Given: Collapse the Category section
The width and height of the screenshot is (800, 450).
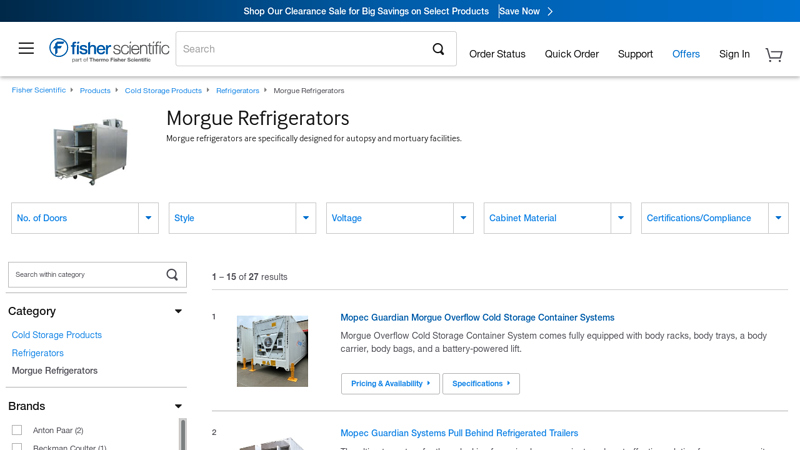Looking at the screenshot, I should tap(178, 311).
